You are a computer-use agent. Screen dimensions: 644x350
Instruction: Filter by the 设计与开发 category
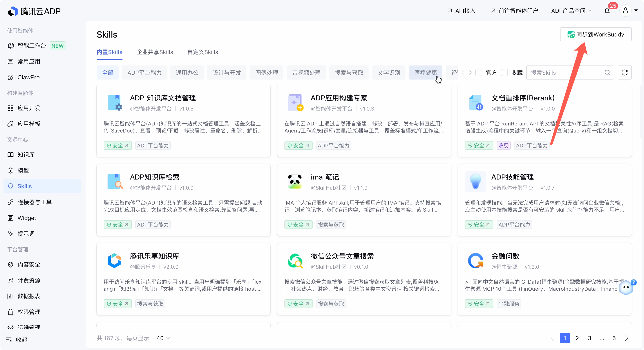(227, 73)
